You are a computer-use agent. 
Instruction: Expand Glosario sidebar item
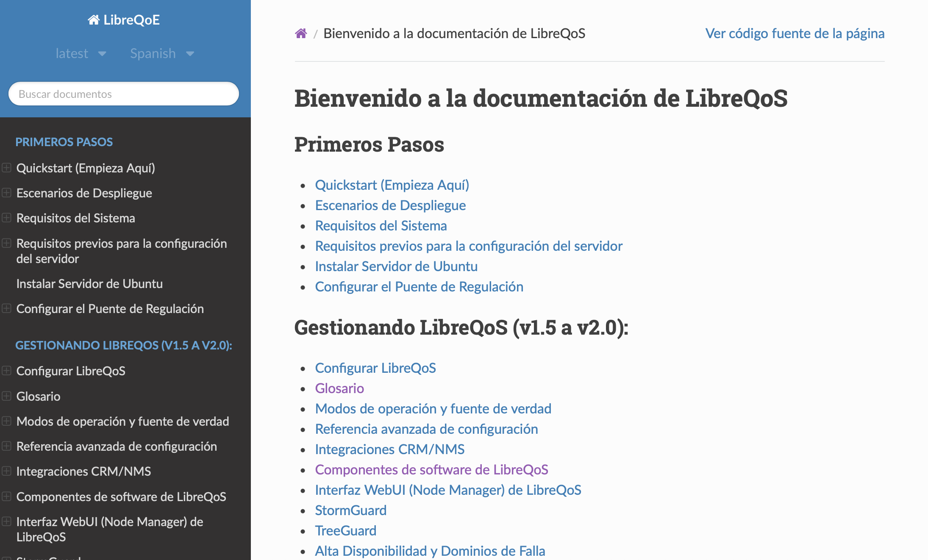6,396
